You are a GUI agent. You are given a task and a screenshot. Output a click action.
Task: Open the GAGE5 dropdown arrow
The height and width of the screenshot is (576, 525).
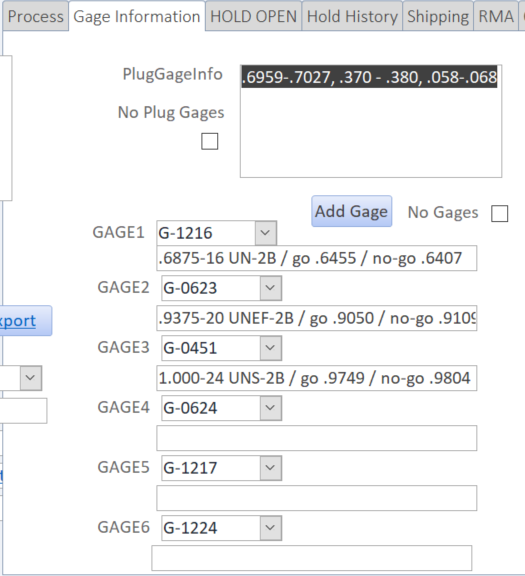click(x=271, y=468)
